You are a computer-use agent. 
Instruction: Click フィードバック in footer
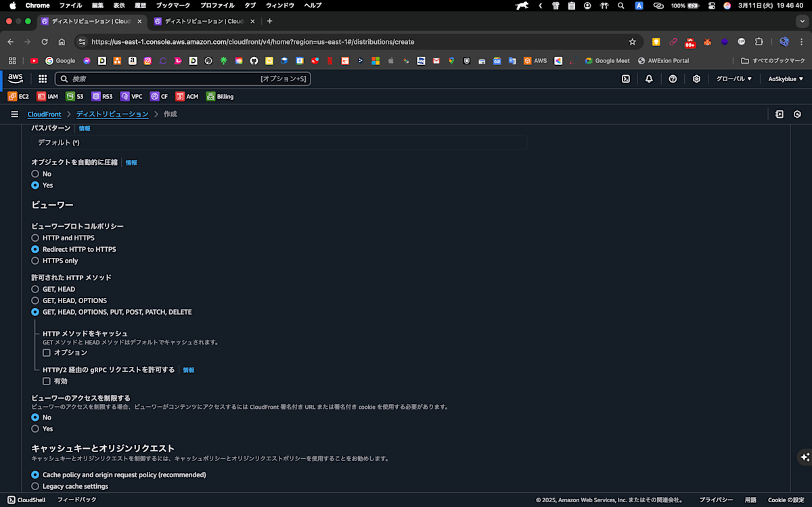click(76, 500)
